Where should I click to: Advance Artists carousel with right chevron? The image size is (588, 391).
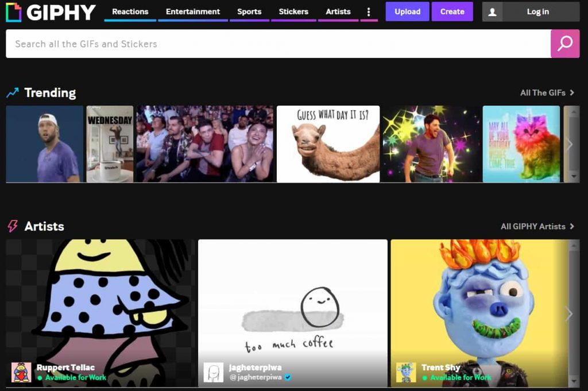[569, 313]
